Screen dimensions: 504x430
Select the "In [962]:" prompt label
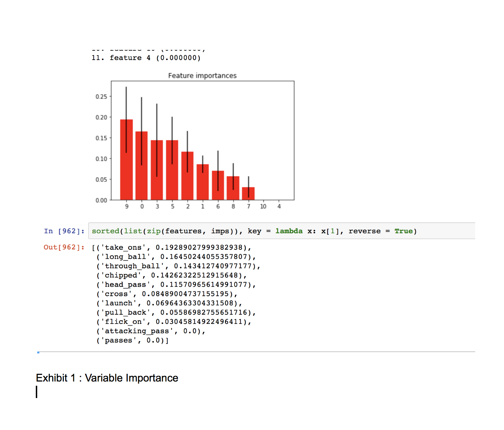(x=64, y=231)
